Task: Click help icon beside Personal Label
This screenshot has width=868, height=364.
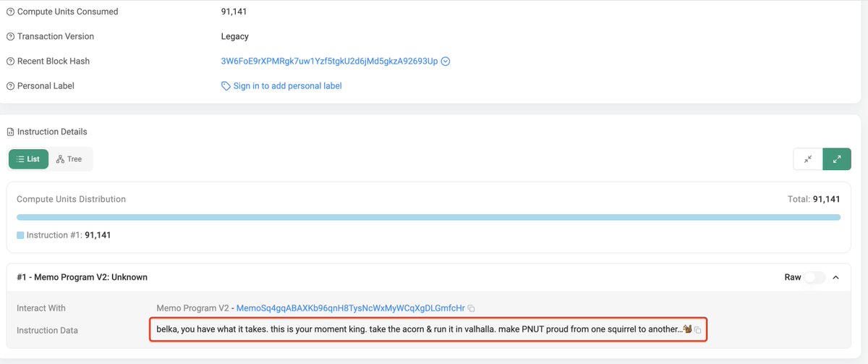Action: point(11,86)
